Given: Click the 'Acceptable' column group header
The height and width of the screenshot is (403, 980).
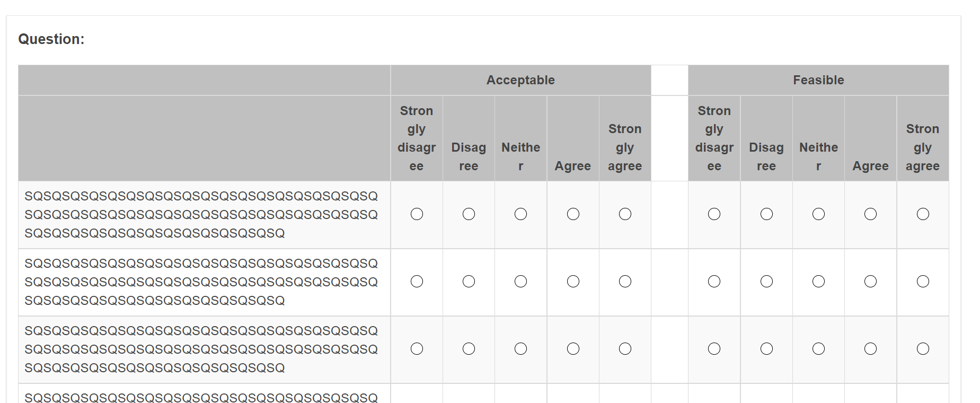Looking at the screenshot, I should click(x=520, y=80).
